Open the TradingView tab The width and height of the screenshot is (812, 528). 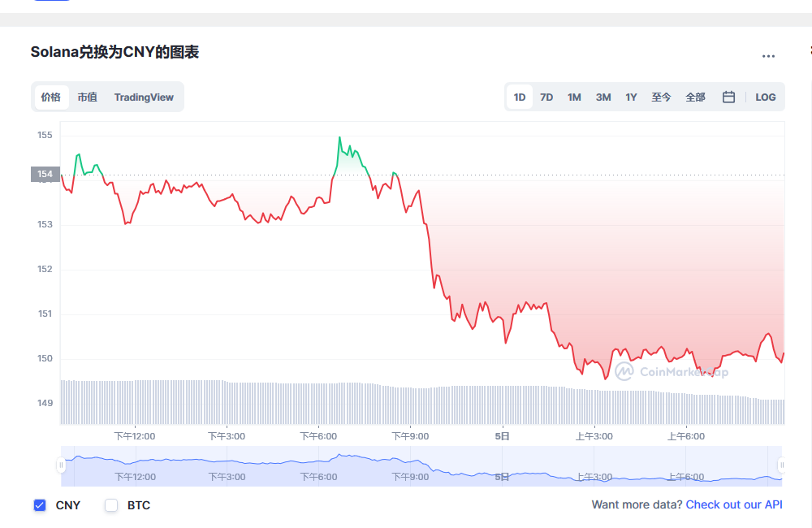pyautogui.click(x=144, y=97)
